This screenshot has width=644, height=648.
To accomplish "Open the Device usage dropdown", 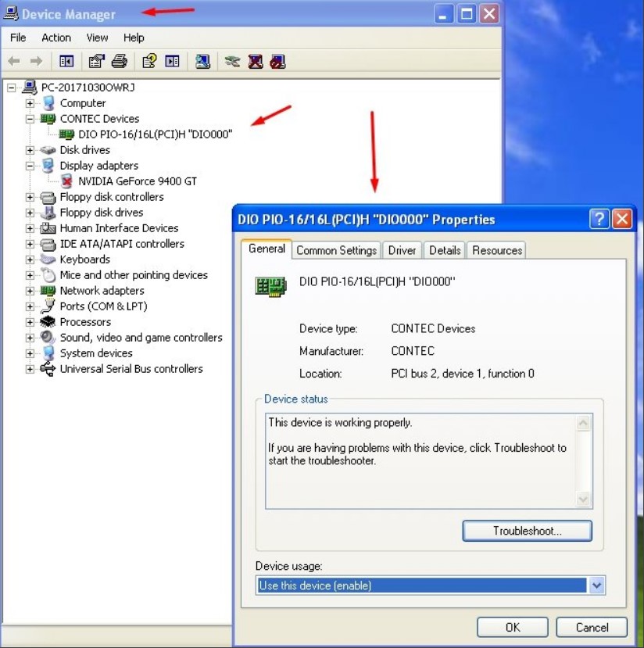I will coord(596,585).
